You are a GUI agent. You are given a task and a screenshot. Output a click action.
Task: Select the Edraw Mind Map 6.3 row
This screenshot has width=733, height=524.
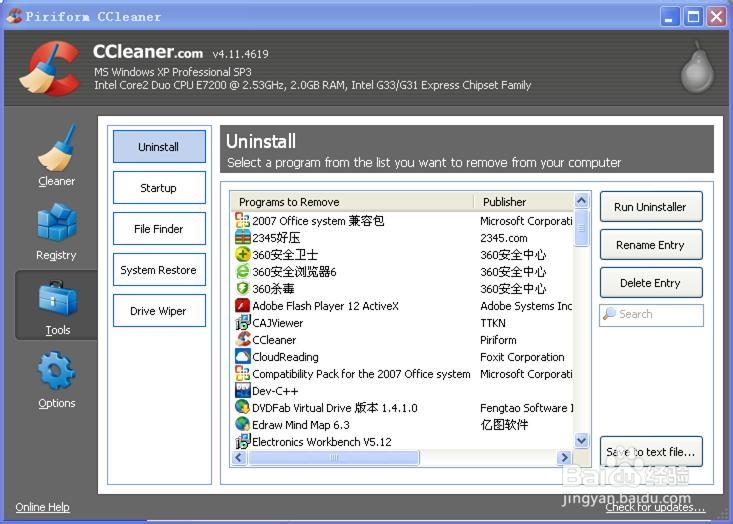(403, 425)
